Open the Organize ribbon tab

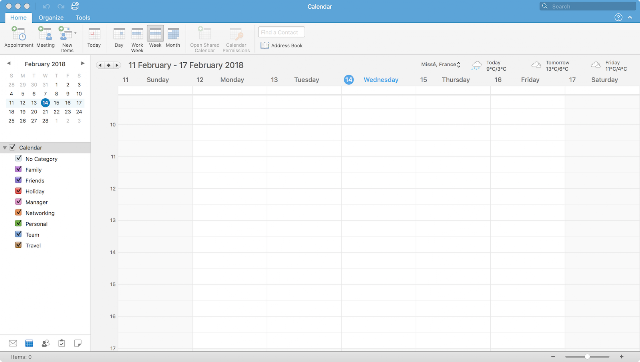[x=51, y=18]
